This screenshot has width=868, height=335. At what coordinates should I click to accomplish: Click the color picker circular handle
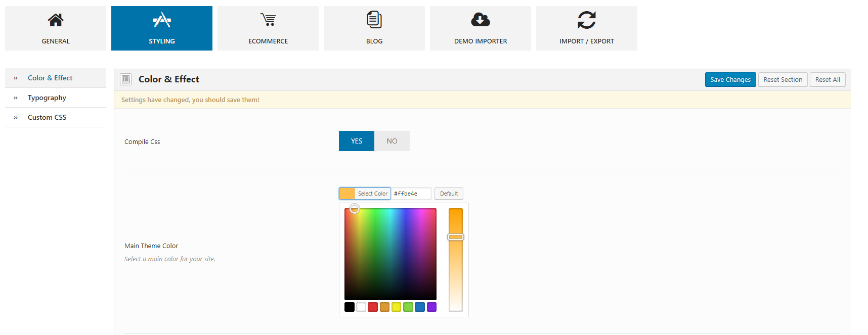355,209
